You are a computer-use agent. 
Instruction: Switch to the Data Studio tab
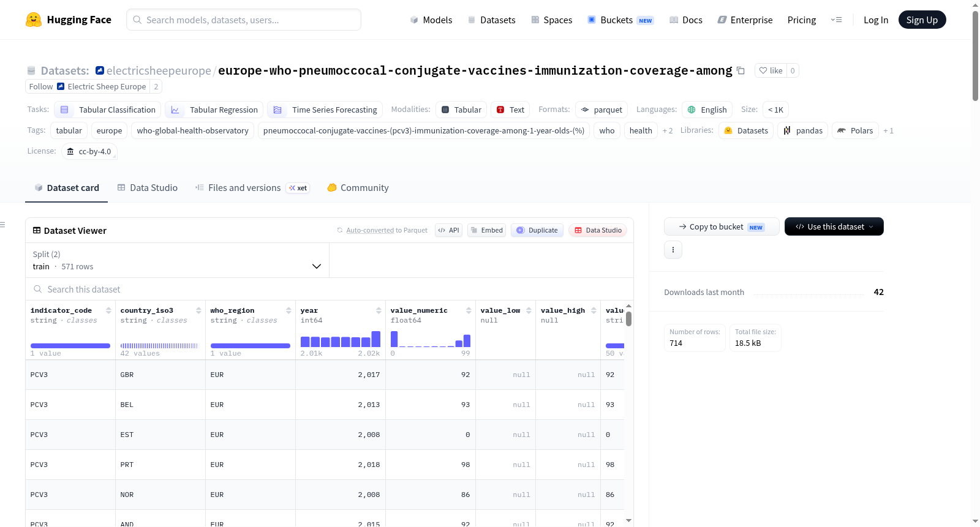(148, 188)
